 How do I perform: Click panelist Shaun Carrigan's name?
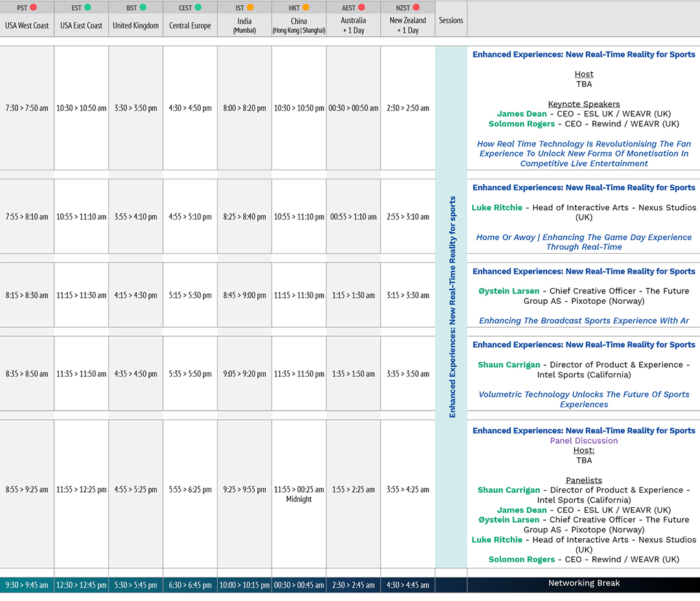pyautogui.click(x=509, y=490)
